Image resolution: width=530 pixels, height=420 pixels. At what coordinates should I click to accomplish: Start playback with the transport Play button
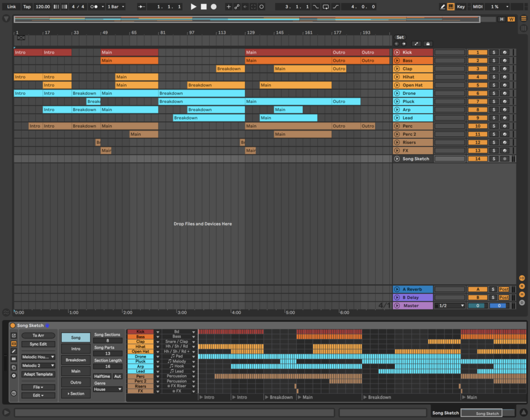point(193,6)
